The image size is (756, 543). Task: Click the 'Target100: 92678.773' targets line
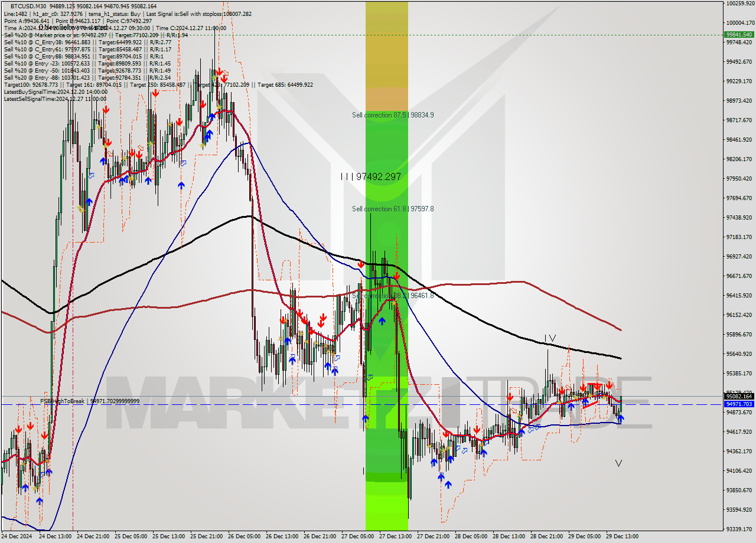pos(158,84)
